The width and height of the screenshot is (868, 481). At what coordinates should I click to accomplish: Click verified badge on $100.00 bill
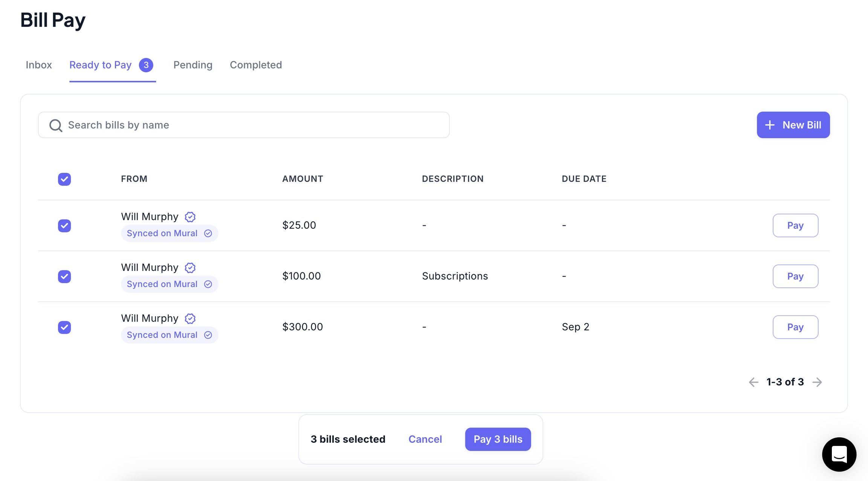coord(190,268)
